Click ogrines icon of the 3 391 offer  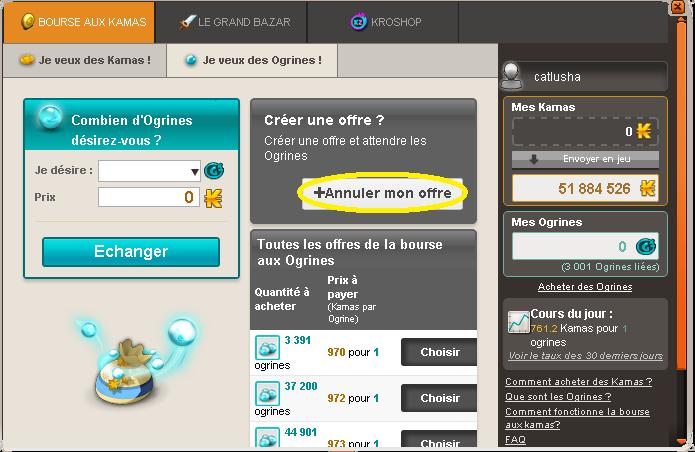pos(267,347)
